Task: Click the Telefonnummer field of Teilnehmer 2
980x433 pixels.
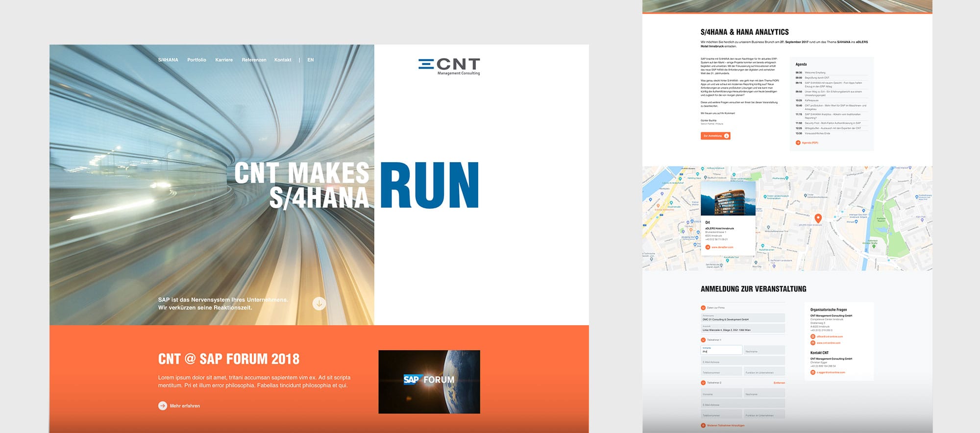Action: point(722,414)
